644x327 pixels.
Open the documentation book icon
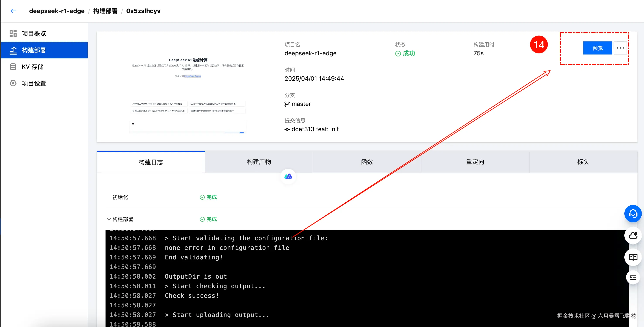coord(633,257)
